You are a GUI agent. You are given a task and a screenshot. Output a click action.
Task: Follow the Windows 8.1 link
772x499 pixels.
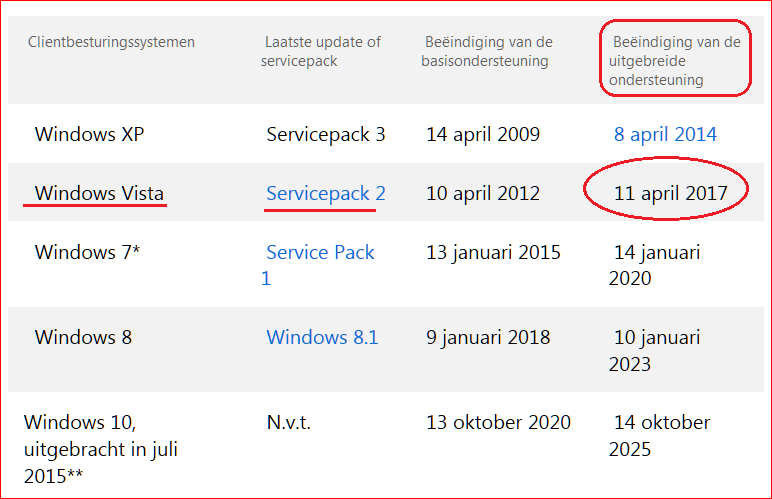click(322, 337)
